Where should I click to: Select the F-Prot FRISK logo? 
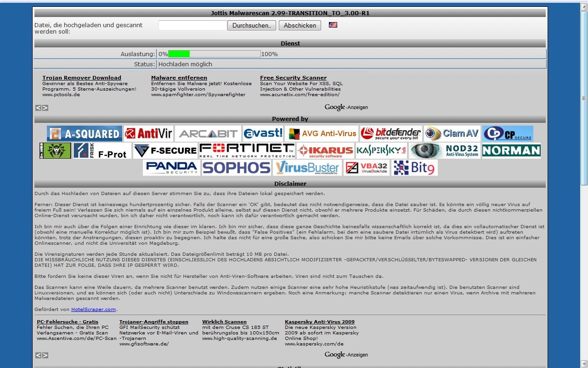point(102,150)
